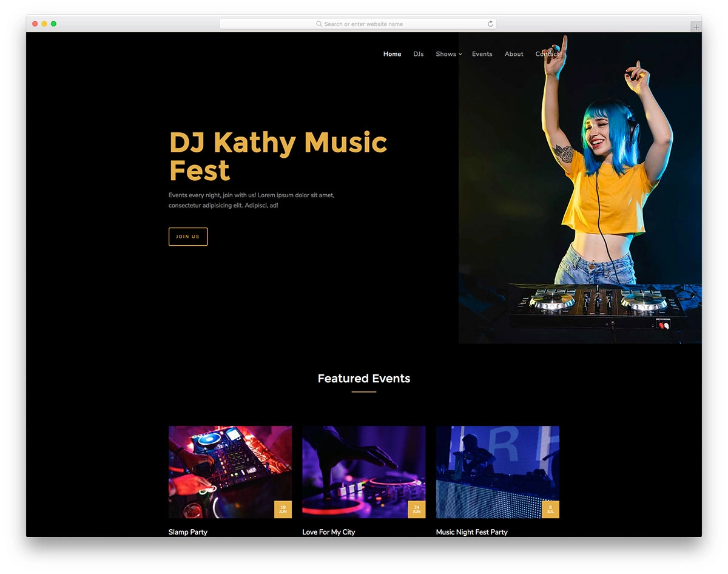Click the 19 Jun date badge
728x574 pixels.
click(283, 510)
